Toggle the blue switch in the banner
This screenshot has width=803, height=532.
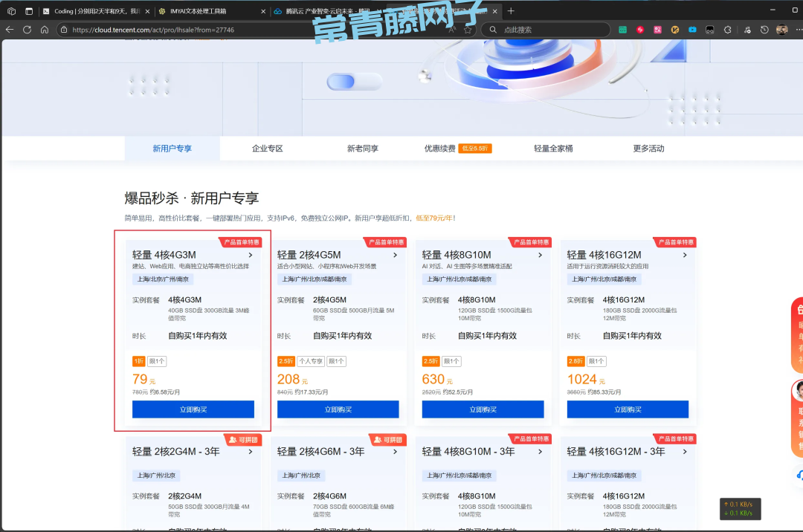[x=354, y=82]
